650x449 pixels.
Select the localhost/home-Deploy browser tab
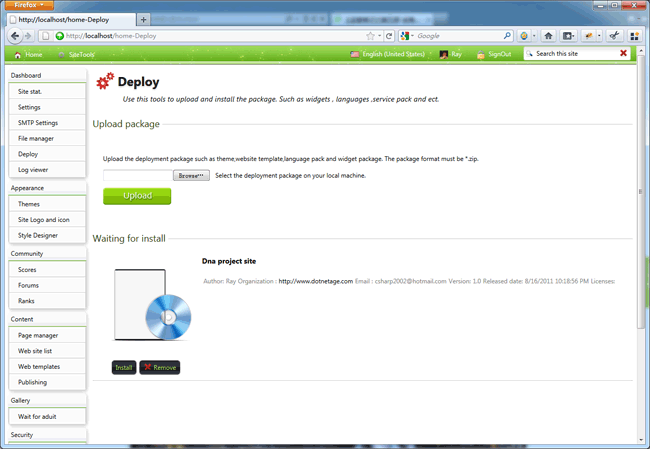coord(71,19)
